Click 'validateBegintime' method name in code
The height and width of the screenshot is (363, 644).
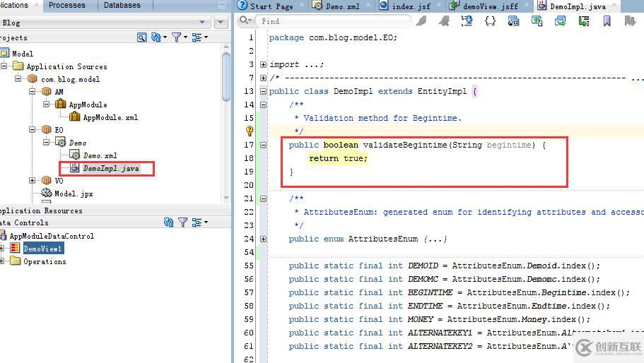point(405,145)
